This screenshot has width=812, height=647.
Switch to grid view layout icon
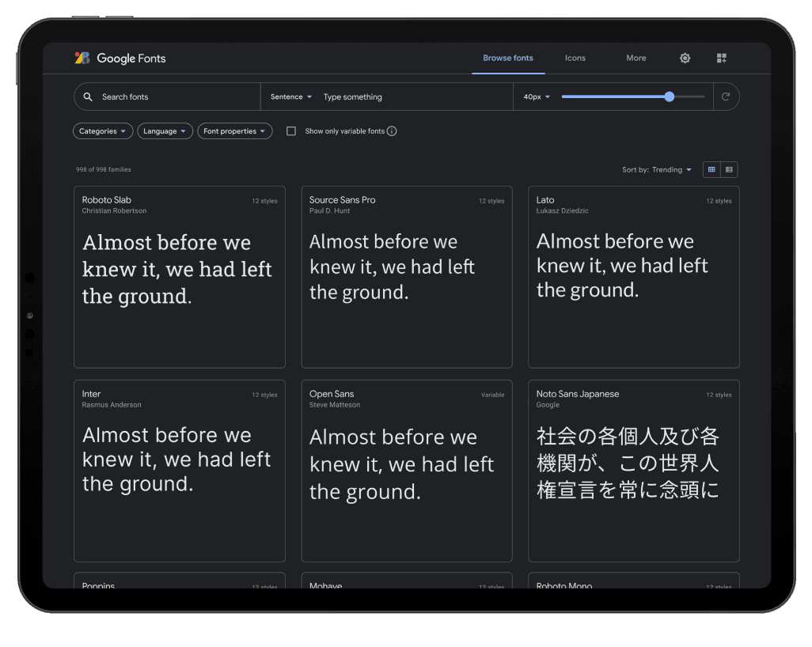tap(711, 169)
